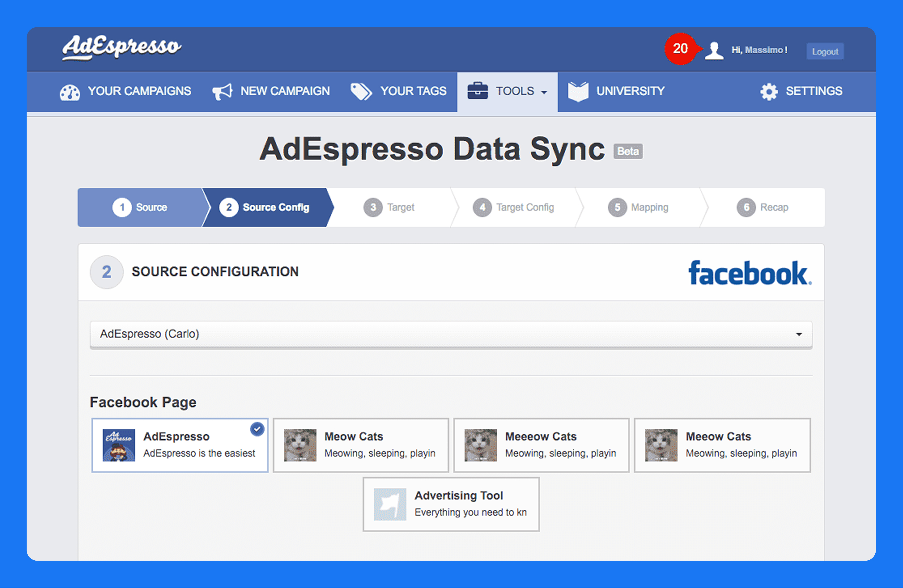Click the SOURCE CONFIGURATION heading text
The width and height of the screenshot is (903, 588).
pyautogui.click(x=215, y=272)
